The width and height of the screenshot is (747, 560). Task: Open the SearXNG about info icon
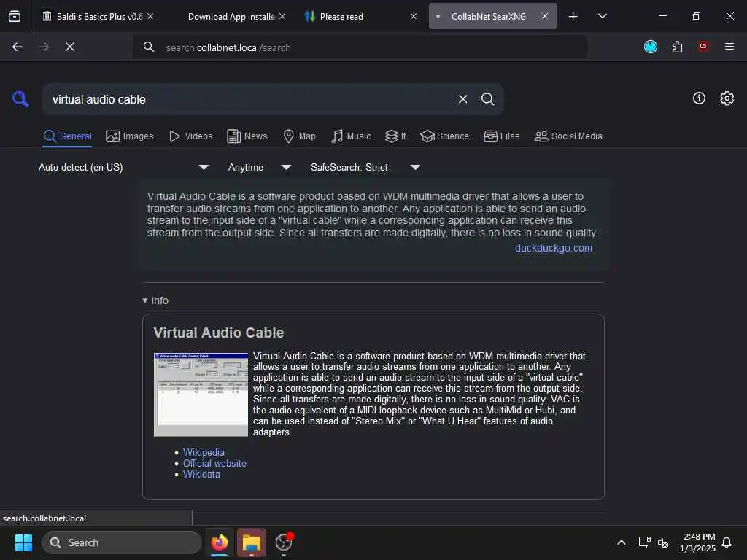(x=699, y=98)
